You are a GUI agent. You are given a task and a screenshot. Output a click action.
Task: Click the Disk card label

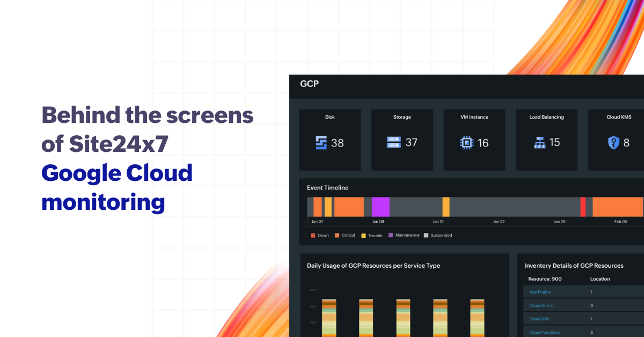[x=330, y=117]
